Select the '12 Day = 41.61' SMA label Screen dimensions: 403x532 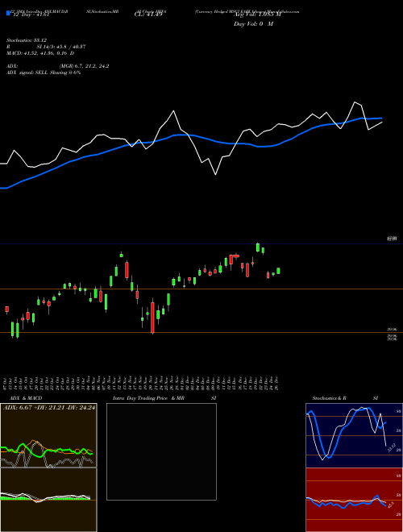tap(31, 15)
